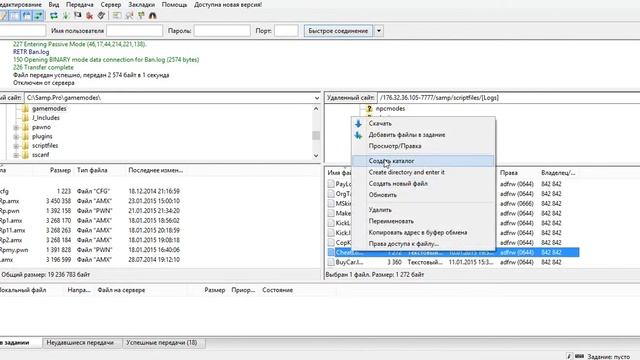Choose Права доступа к файлу... menu item
640x360 pixels.
pos(423,244)
